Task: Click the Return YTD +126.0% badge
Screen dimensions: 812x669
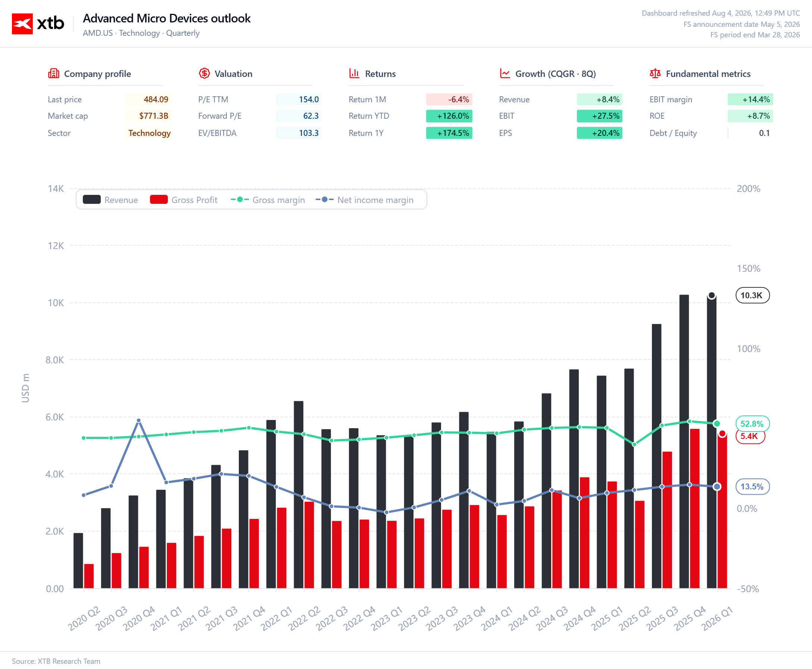Action: tap(449, 116)
